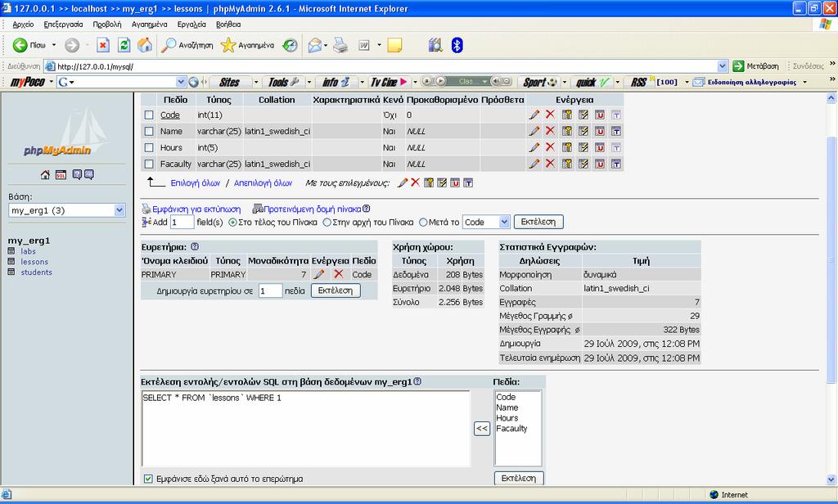Viewport: 838px width, 504px height.
Task: Open the Βοήθεια menu
Action: point(228,25)
